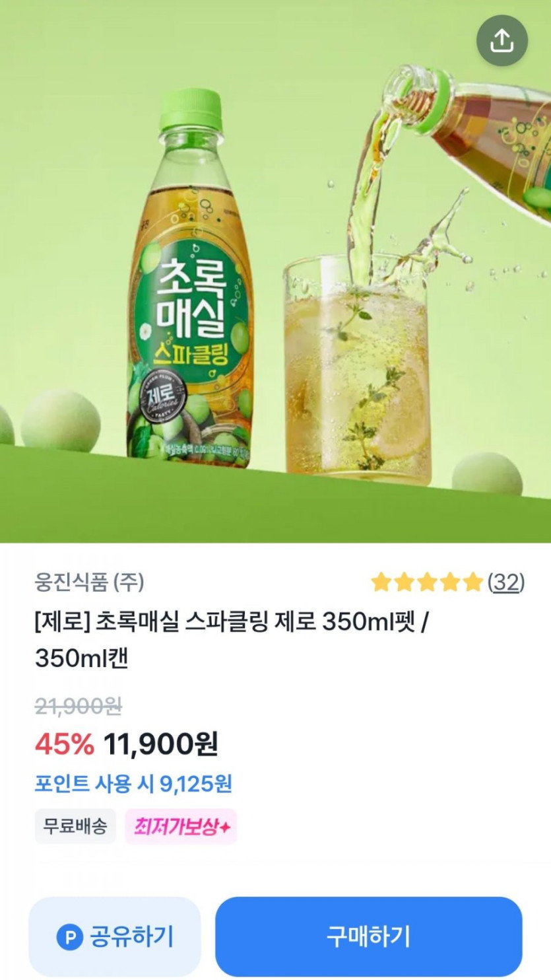551x980 pixels.
Task: Tap the glass of sparkling drink in photo
Action: 357,367
